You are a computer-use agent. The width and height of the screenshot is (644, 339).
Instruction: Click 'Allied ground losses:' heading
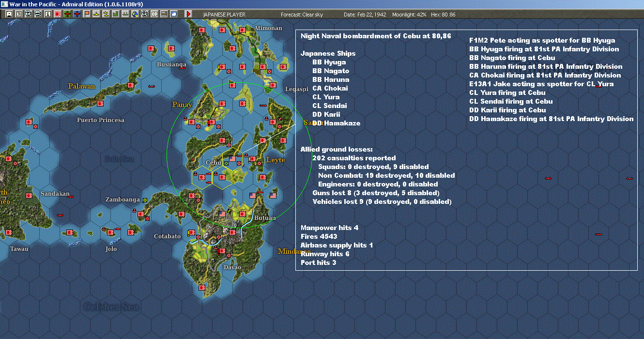[x=337, y=149]
